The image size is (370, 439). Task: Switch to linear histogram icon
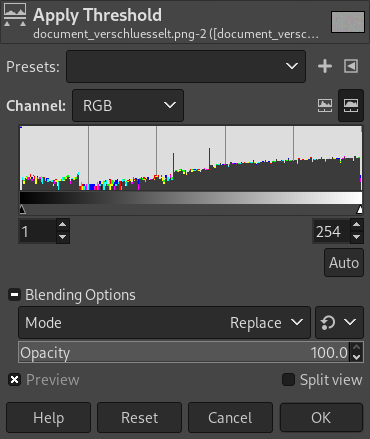pos(325,105)
